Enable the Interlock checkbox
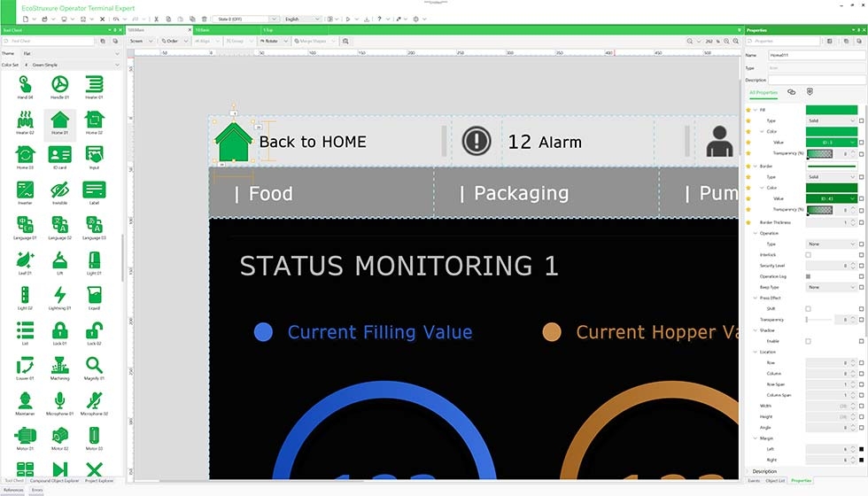868x496 pixels. (808, 255)
